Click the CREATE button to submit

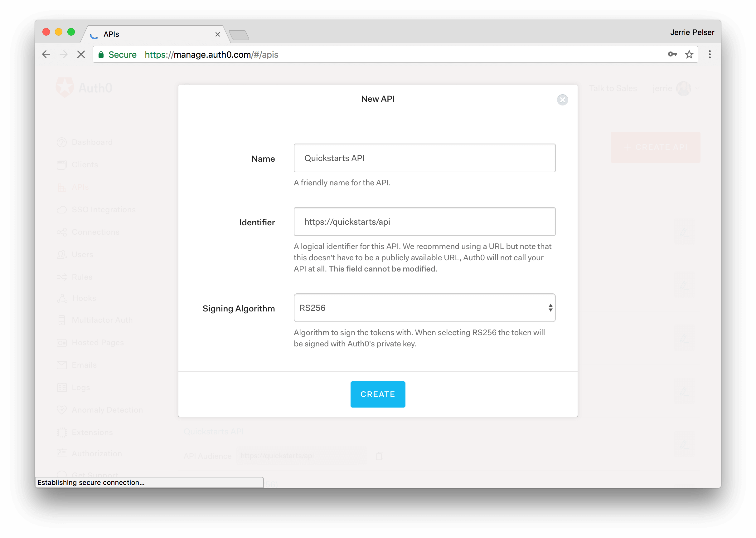click(x=378, y=394)
